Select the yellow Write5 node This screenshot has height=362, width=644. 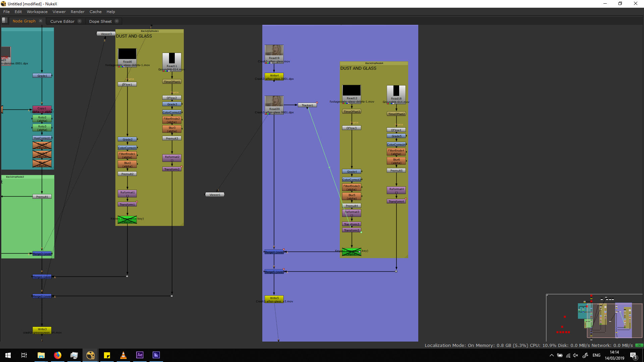pyautogui.click(x=274, y=298)
